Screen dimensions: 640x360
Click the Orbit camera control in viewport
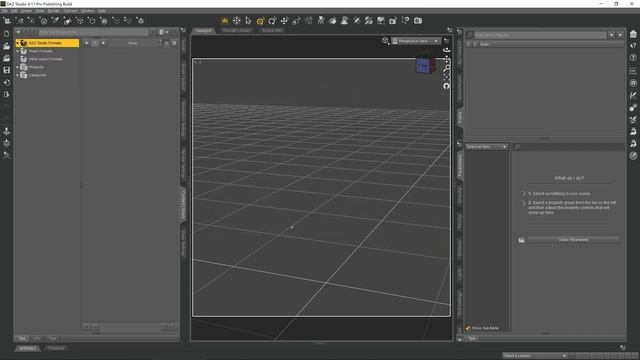447,50
